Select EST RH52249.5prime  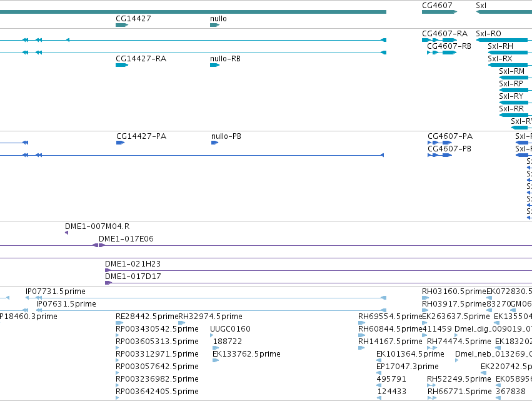pos(459,380)
